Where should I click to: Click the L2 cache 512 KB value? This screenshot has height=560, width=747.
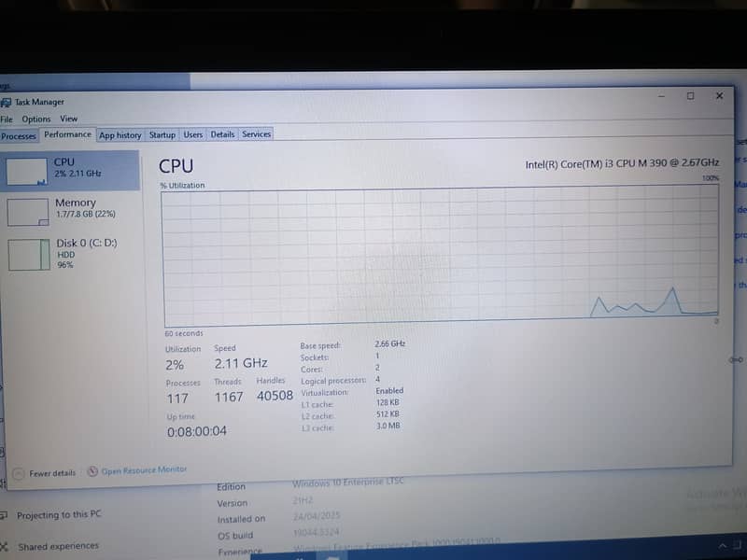(388, 414)
